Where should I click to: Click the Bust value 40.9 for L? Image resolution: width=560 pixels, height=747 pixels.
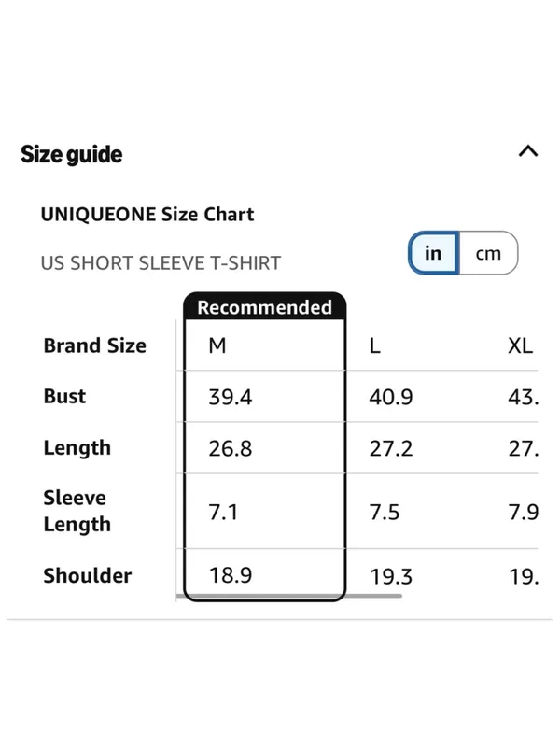coord(391,397)
